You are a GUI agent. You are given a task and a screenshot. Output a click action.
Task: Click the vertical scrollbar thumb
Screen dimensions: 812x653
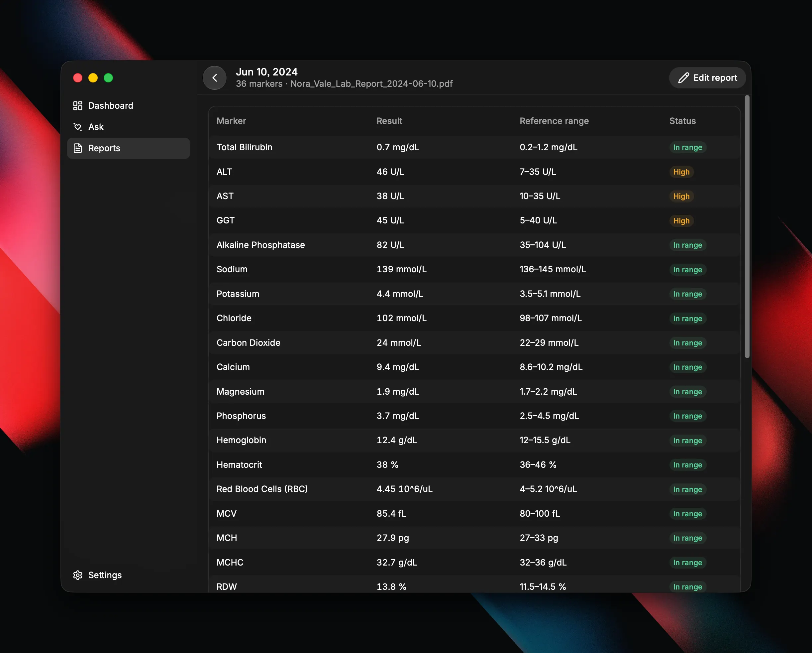(747, 226)
